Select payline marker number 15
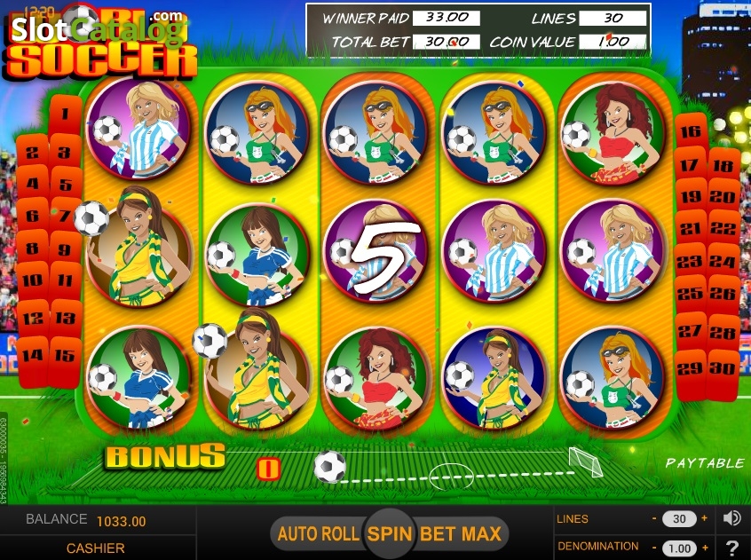 click(x=65, y=356)
